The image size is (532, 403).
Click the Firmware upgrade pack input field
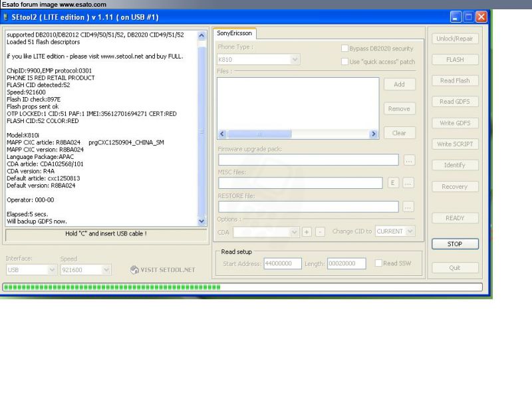click(309, 160)
